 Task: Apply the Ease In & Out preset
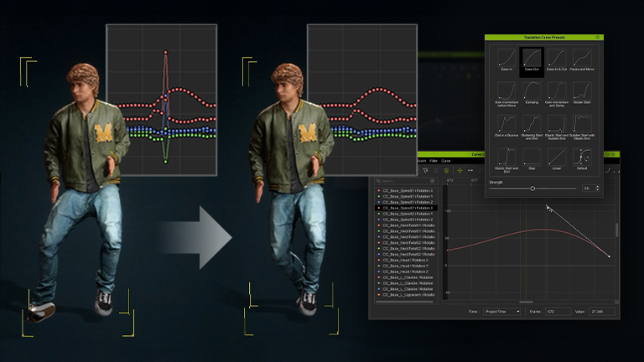(555, 57)
